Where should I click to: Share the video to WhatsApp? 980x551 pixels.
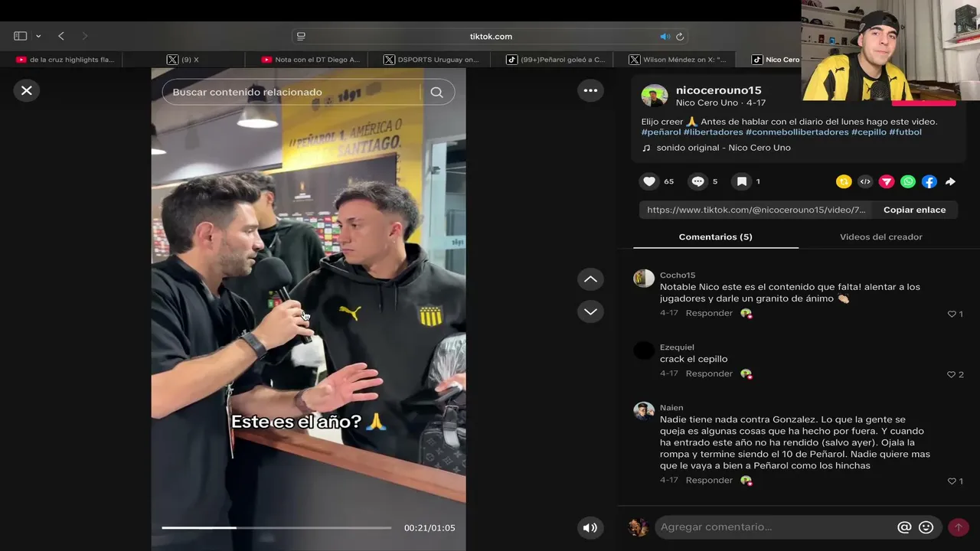[x=908, y=181]
